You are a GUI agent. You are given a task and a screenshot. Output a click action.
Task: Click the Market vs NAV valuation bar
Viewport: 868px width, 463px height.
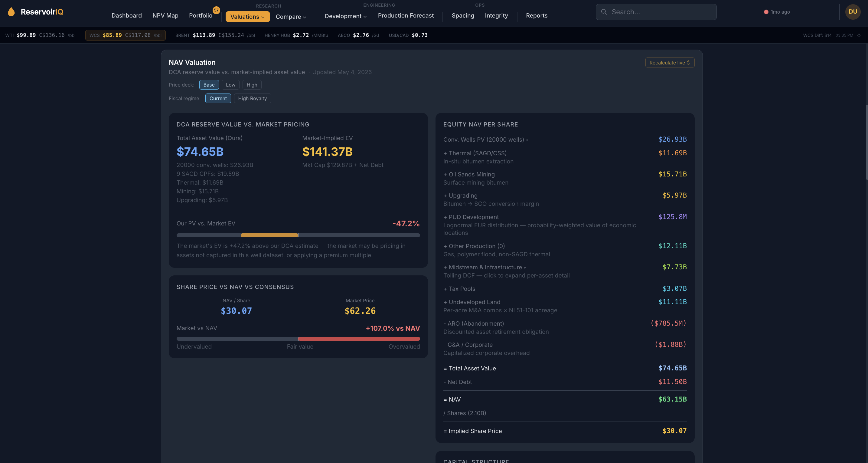click(x=298, y=339)
